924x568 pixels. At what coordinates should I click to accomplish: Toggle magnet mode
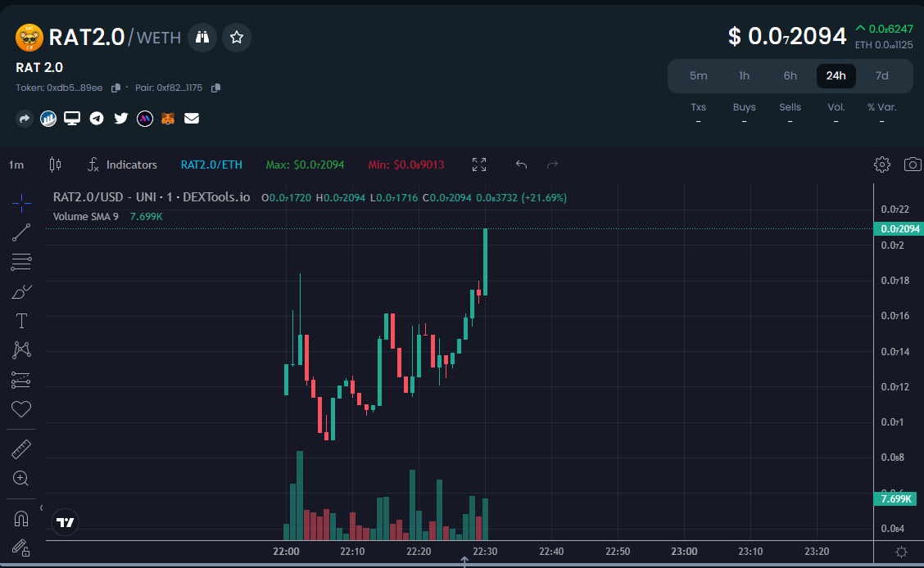click(21, 519)
